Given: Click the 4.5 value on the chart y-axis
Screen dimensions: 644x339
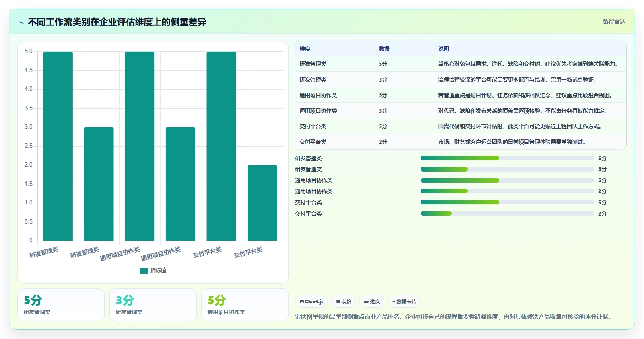Looking at the screenshot, I should 29,70.
